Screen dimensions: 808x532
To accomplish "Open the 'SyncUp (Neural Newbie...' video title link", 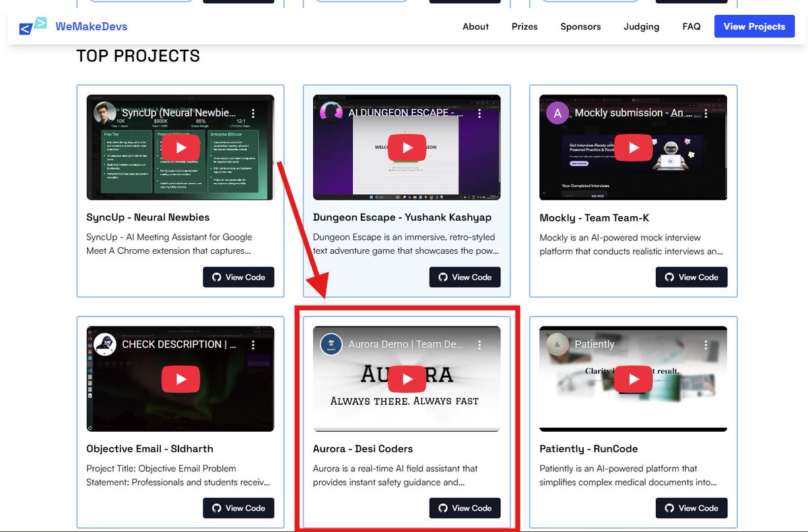I will 179,113.
